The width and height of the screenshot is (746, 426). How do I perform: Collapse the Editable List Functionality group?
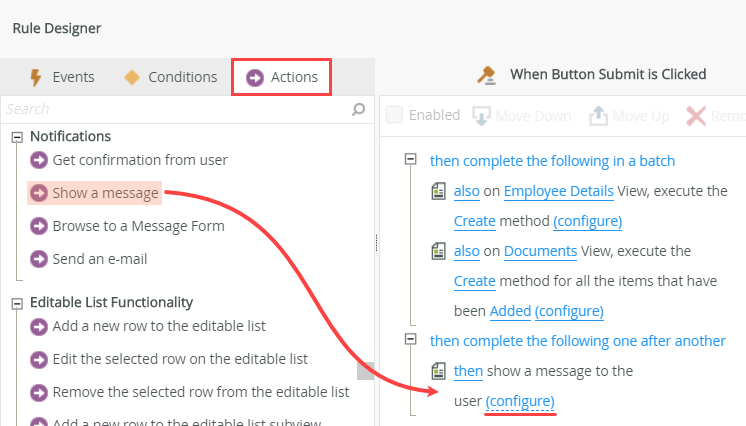click(17, 302)
